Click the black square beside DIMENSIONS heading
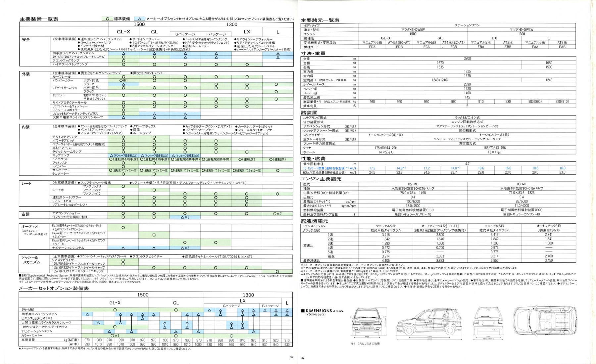The image size is (596, 364). [303, 311]
